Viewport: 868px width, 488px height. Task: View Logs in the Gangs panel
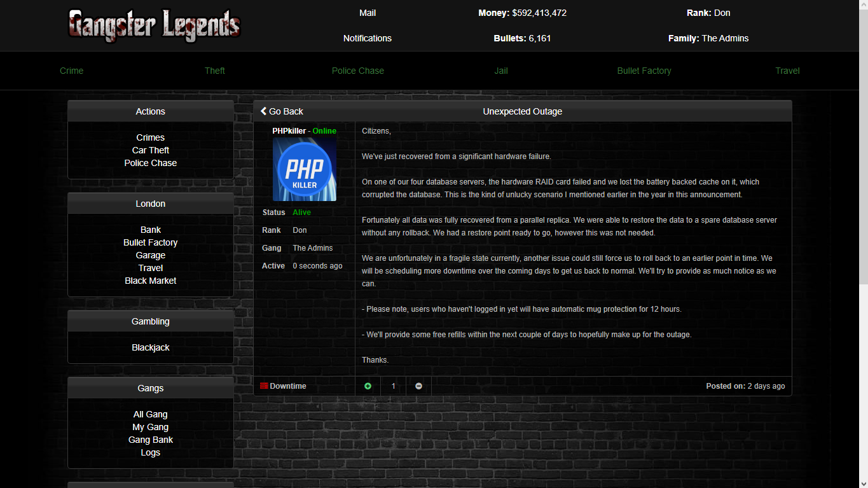click(x=151, y=452)
